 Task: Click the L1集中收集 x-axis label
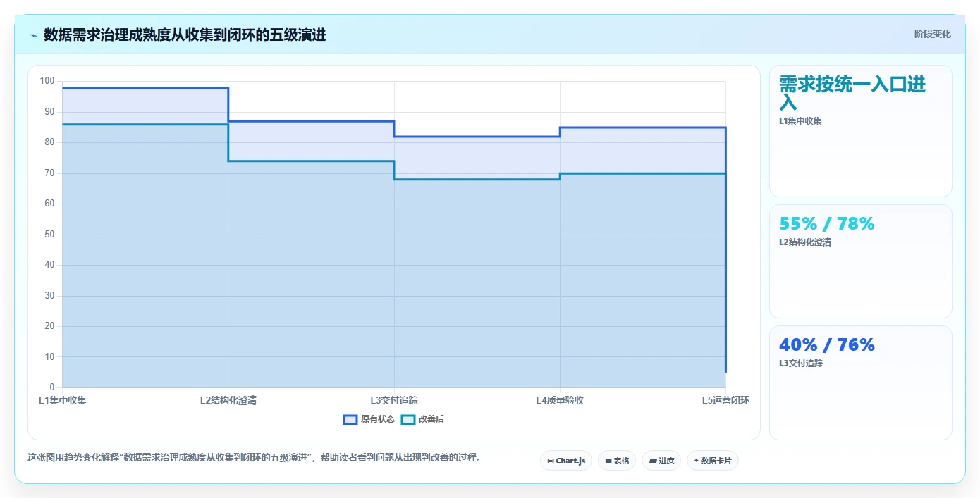[x=63, y=400]
